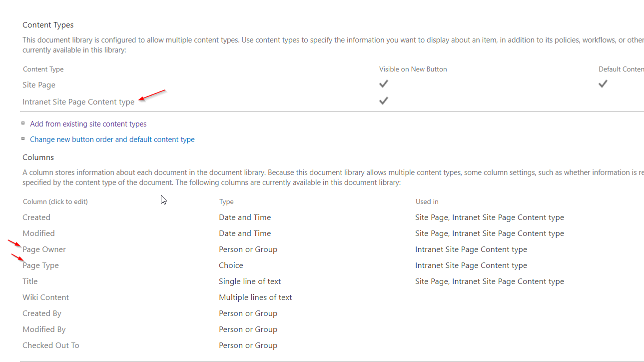
Task: Open the Wiki Content column
Action: (45, 297)
